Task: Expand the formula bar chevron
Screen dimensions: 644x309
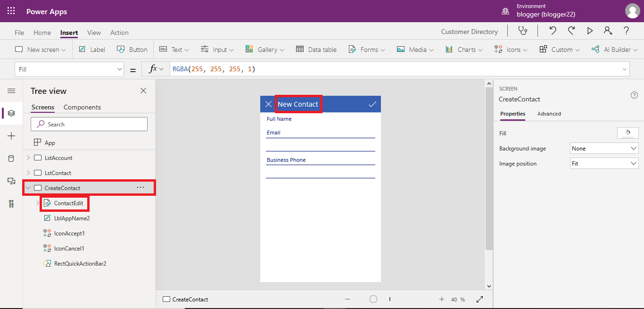Action: [x=625, y=69]
